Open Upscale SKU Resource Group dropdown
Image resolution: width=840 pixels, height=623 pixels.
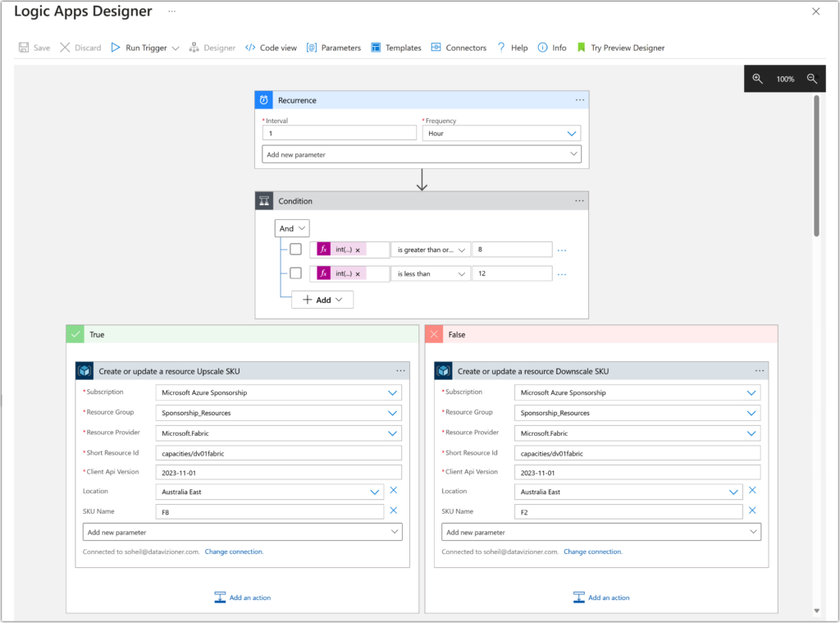(x=279, y=414)
